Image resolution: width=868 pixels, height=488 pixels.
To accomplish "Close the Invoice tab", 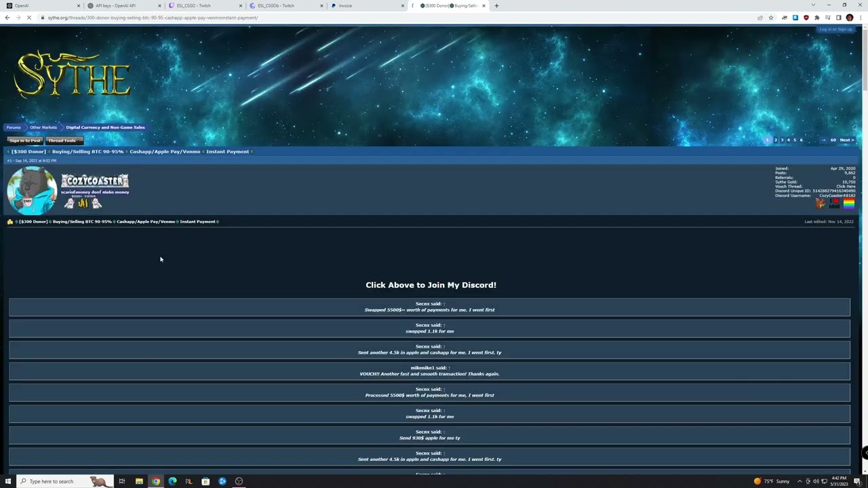I will 403,5.
